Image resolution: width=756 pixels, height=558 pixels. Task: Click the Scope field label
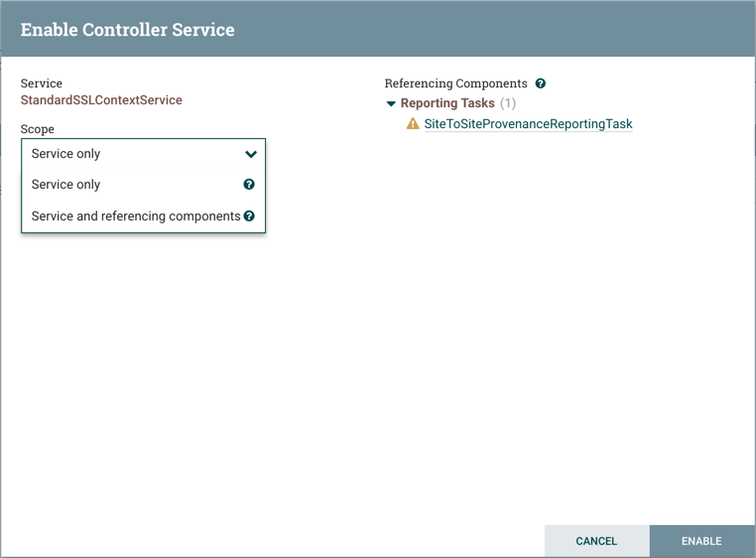coord(37,129)
